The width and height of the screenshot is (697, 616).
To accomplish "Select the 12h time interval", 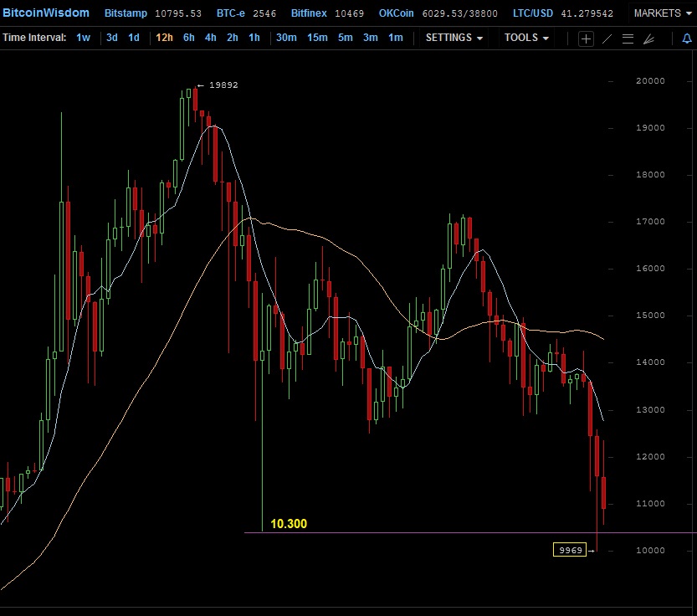I will pyautogui.click(x=164, y=38).
